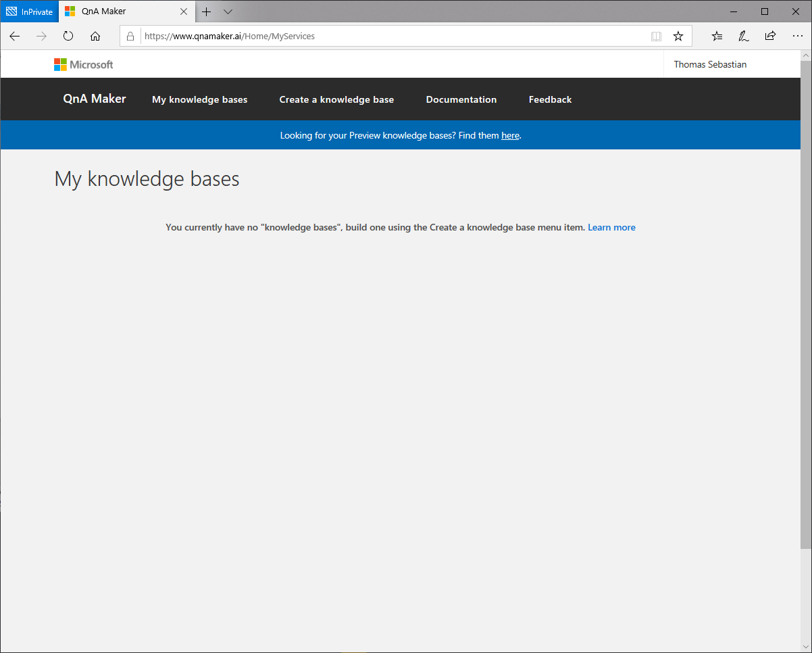The image size is (812, 653).
Task: Add page to favorites with star icon
Action: click(678, 37)
